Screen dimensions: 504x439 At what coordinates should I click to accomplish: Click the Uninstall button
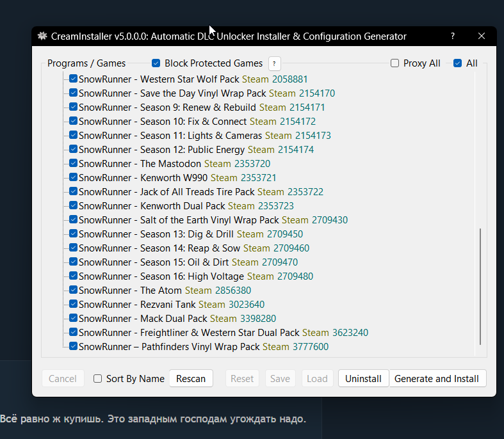point(363,379)
